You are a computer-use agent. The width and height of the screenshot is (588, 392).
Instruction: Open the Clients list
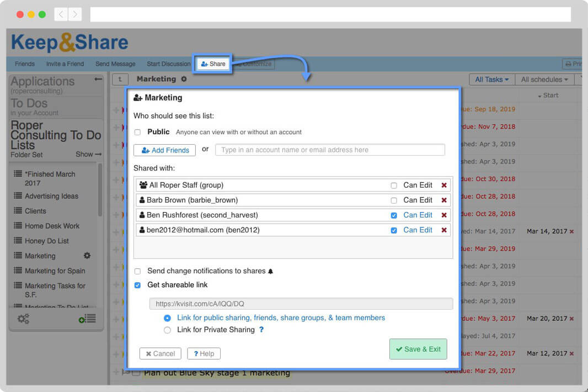click(x=35, y=211)
